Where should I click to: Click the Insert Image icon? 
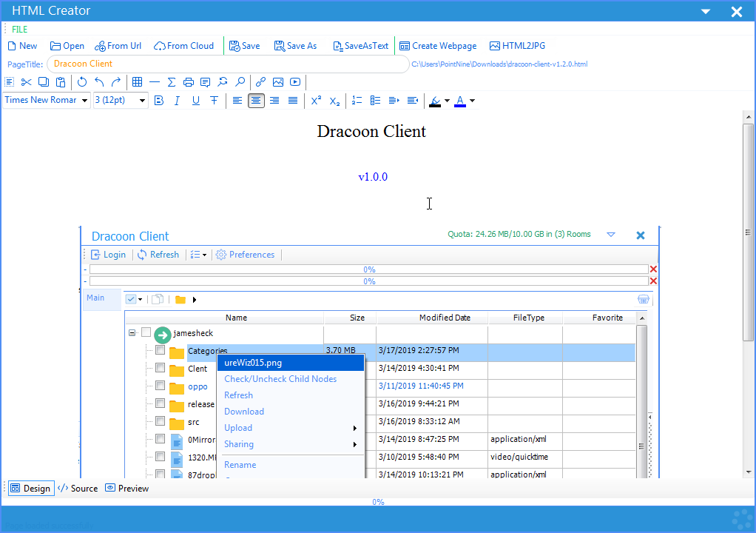point(278,82)
